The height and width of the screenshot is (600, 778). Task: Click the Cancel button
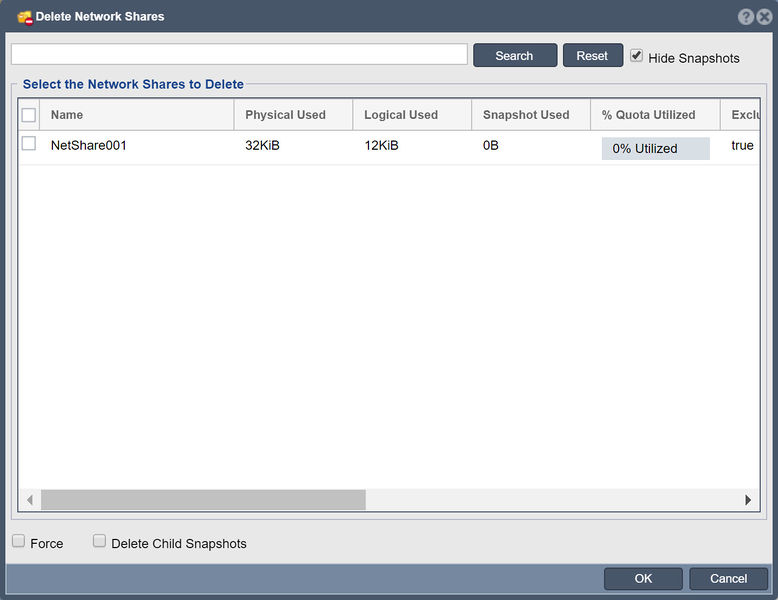click(x=728, y=579)
